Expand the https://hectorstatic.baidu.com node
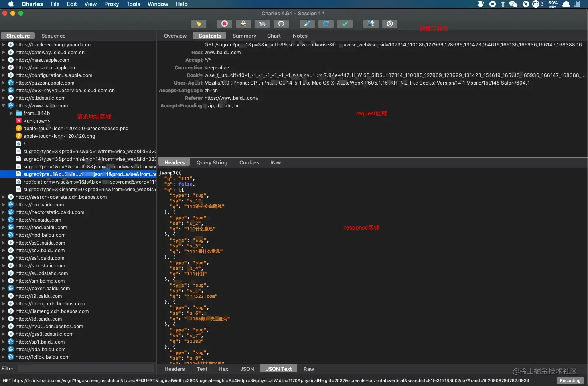The height and width of the screenshot is (386, 588). click(4, 212)
